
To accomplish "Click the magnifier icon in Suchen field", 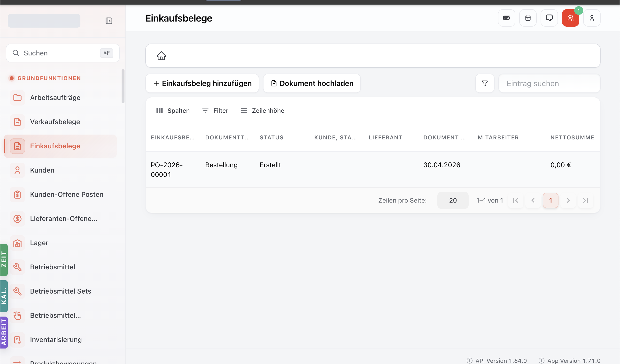I will pyautogui.click(x=16, y=53).
